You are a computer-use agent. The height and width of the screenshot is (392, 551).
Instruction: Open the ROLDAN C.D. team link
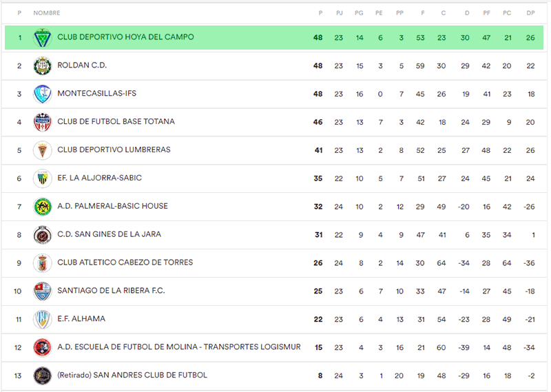click(82, 65)
